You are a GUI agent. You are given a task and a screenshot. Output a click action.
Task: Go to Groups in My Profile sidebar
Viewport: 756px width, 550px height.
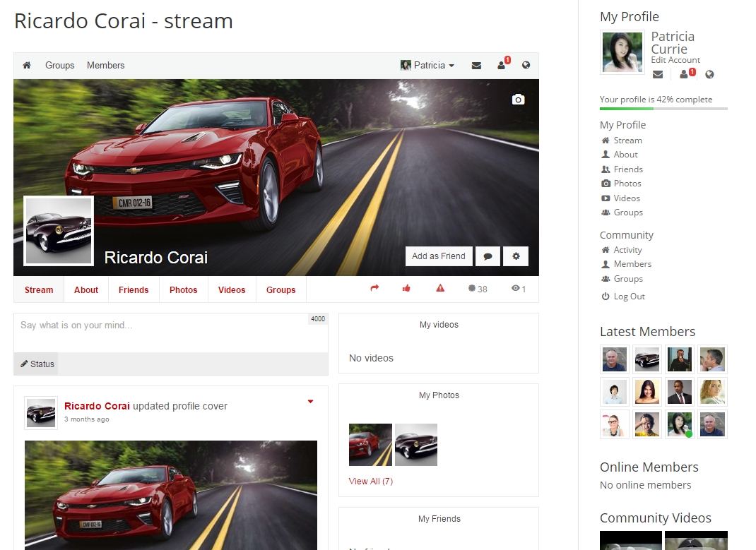[627, 212]
